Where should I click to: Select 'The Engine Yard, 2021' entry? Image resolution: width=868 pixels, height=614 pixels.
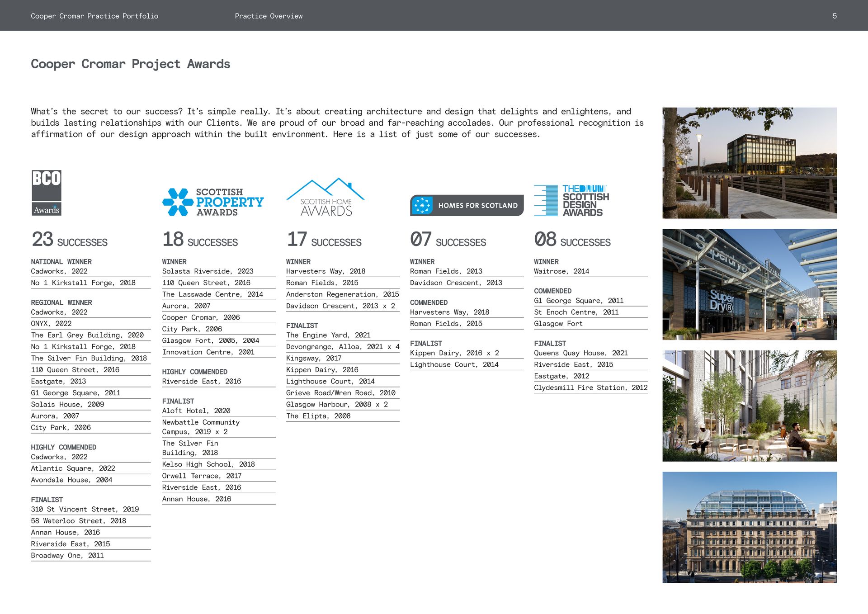[328, 335]
